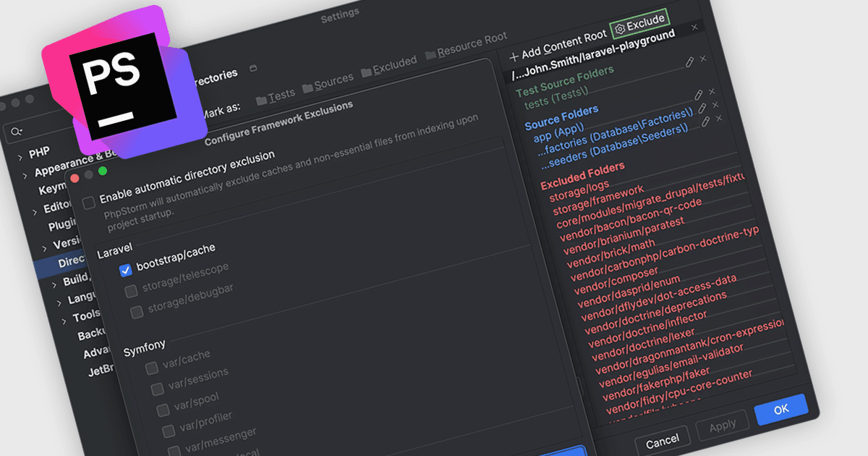
Task: Select the JetBrains item in the sidebar
Action: click(x=101, y=371)
